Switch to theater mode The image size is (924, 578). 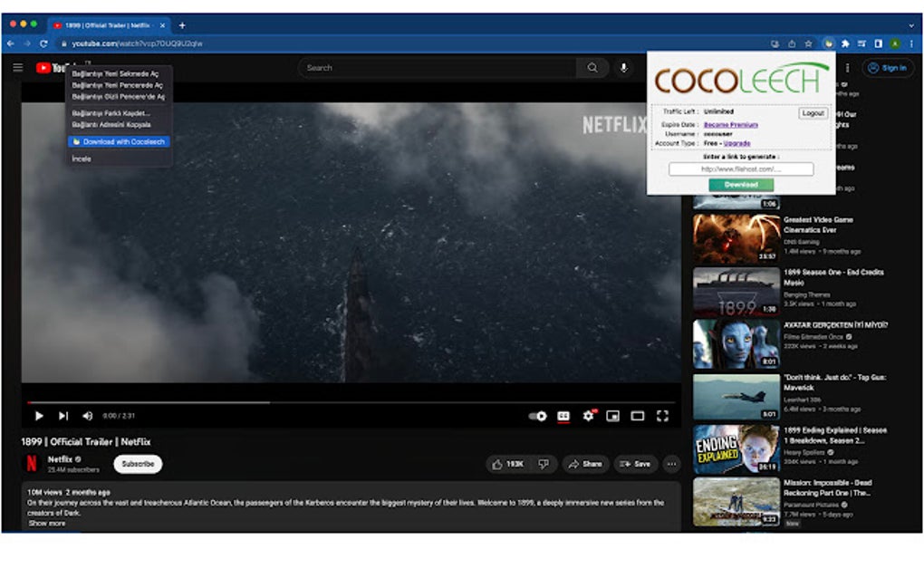(638, 416)
